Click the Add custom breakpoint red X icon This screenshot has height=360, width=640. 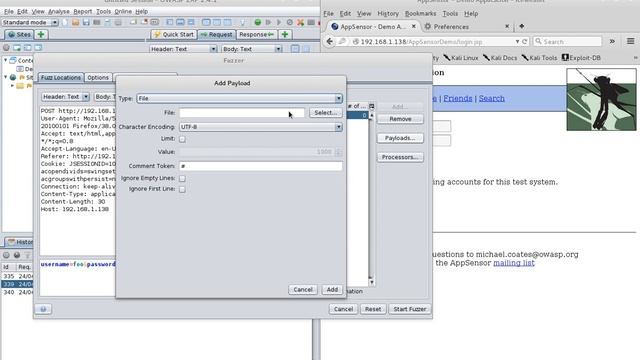tap(300, 22)
